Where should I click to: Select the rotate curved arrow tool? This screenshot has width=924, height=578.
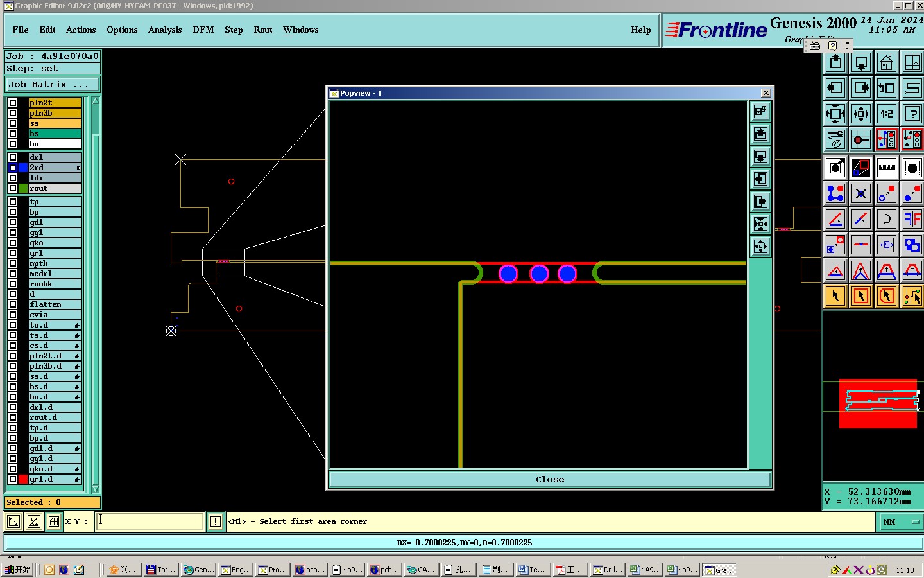886,219
